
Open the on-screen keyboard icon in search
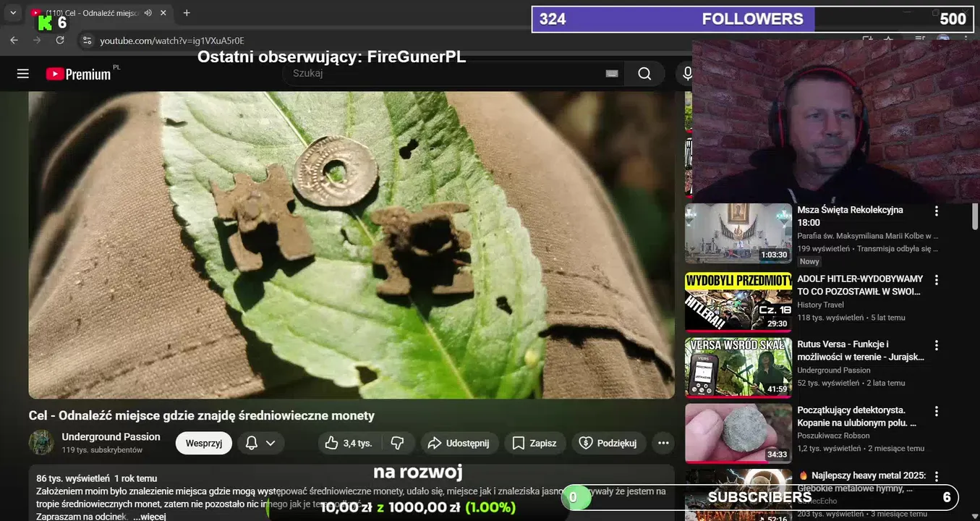(612, 74)
